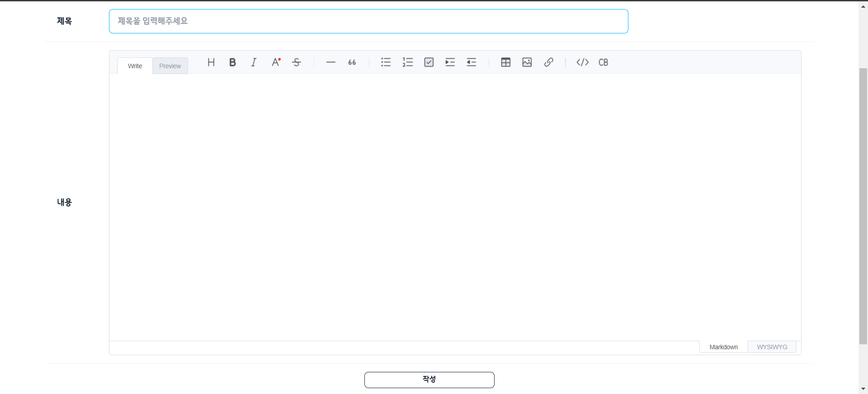This screenshot has height=394, width=868.
Task: Insert a code block with CB button
Action: [x=604, y=62]
